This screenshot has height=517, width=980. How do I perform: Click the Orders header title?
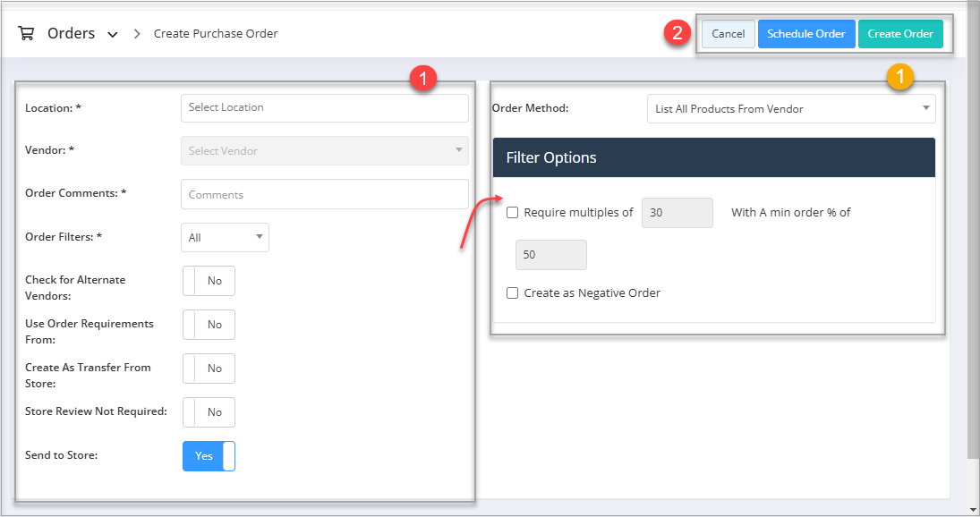pyautogui.click(x=72, y=33)
